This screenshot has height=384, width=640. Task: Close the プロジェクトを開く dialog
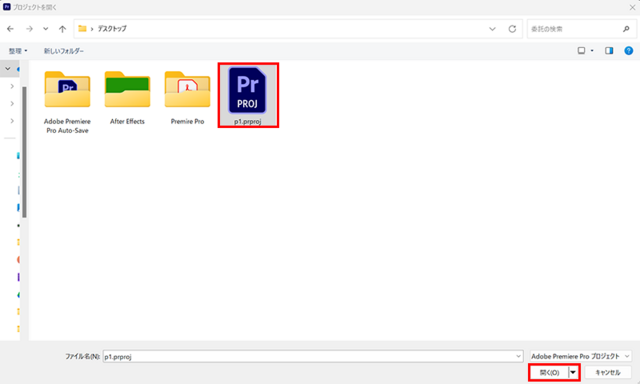(x=632, y=7)
